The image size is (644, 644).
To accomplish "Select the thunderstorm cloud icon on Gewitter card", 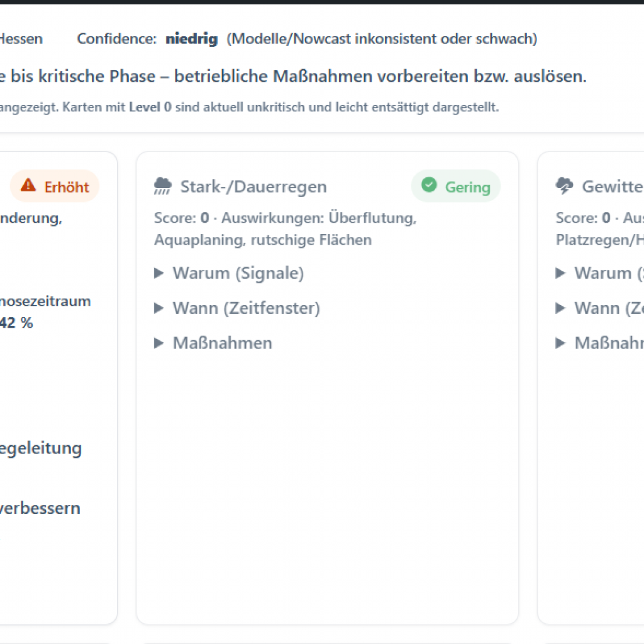I will pos(564,185).
